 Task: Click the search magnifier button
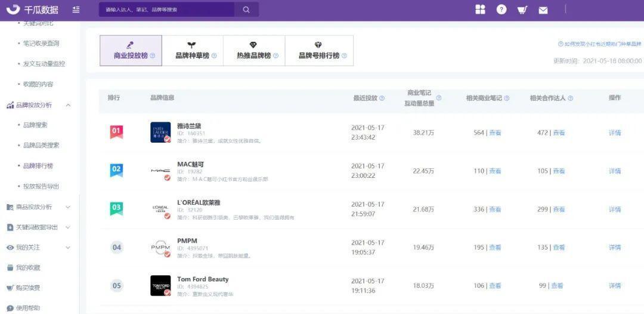[x=246, y=10]
